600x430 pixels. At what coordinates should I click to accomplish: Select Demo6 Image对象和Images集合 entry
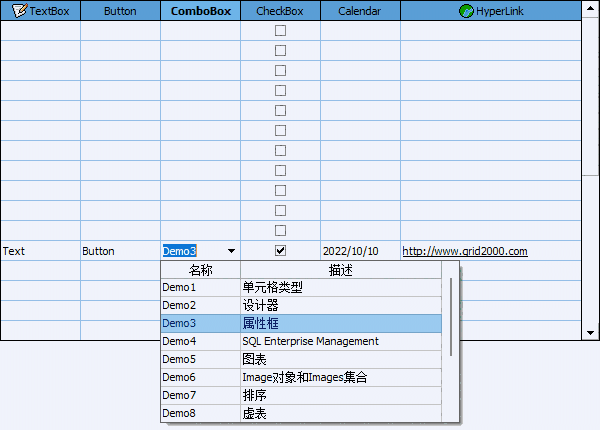(300, 377)
